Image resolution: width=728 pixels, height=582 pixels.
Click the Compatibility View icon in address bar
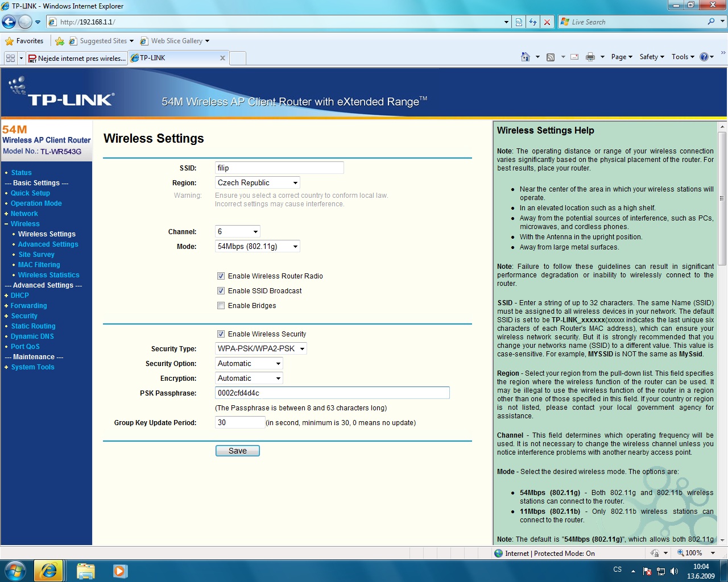(x=519, y=22)
